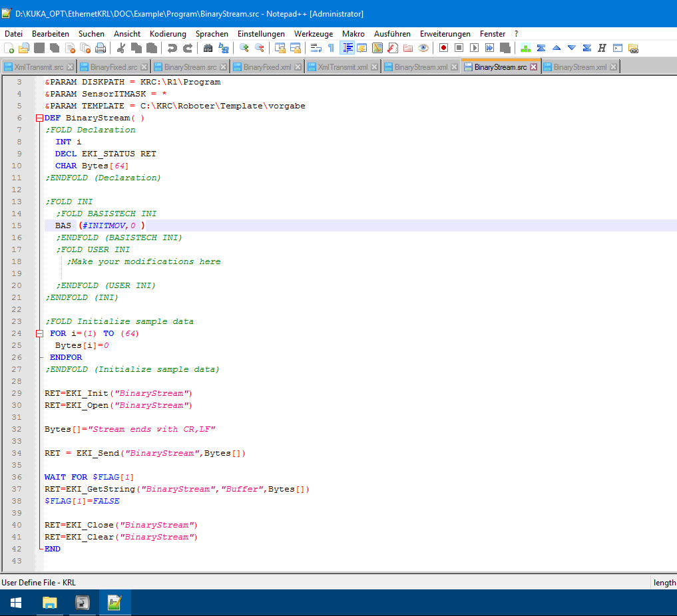Open Folder as Workspace icon

(x=408, y=48)
